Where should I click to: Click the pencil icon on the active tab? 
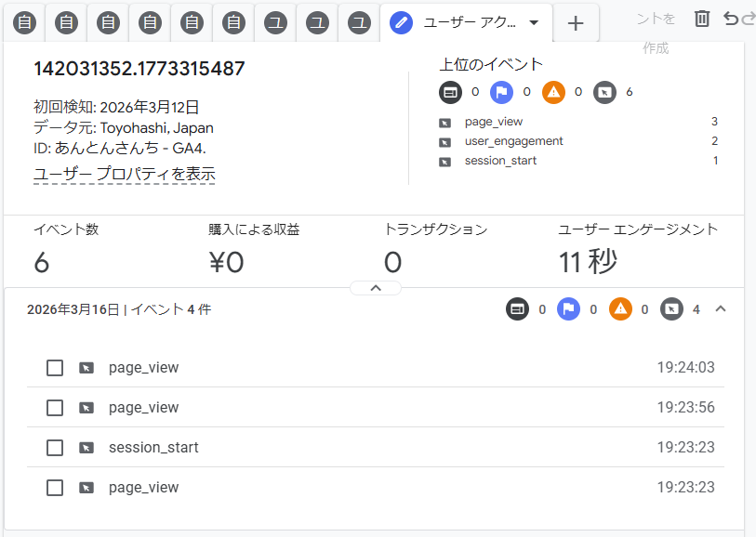pos(402,22)
